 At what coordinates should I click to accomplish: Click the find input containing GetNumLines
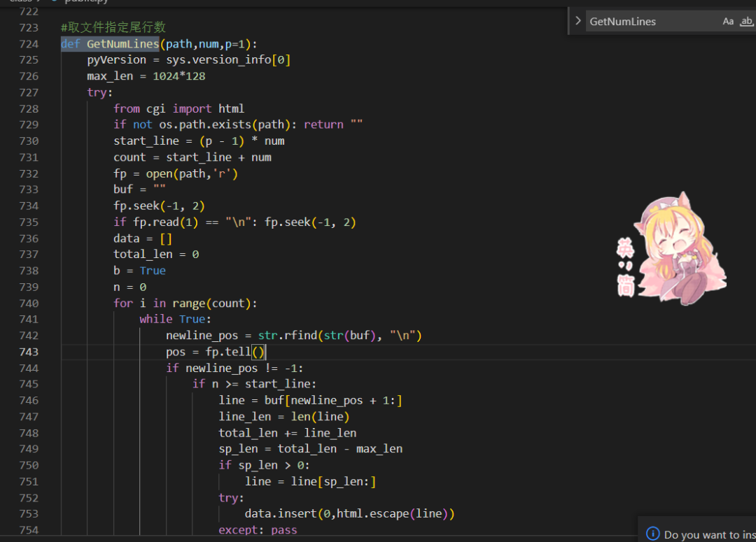click(651, 21)
